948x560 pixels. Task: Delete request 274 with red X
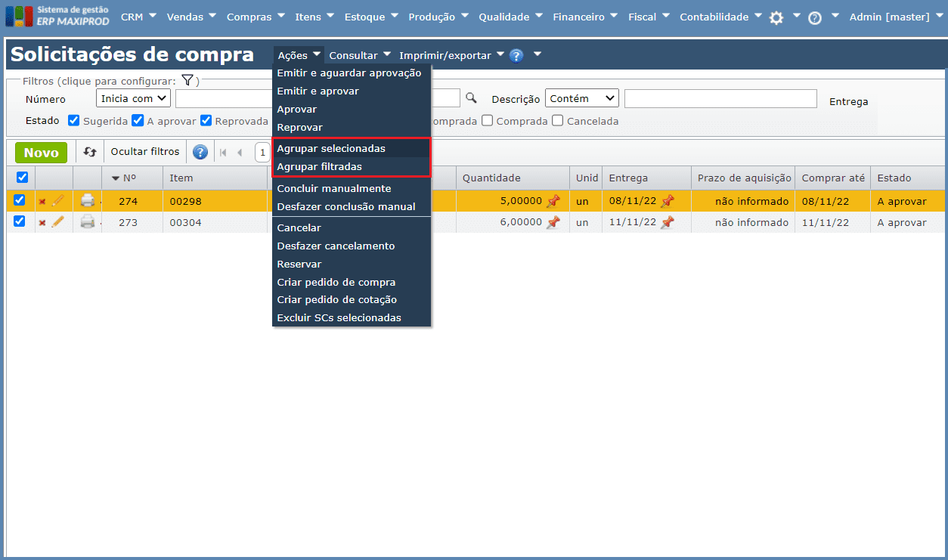[42, 201]
